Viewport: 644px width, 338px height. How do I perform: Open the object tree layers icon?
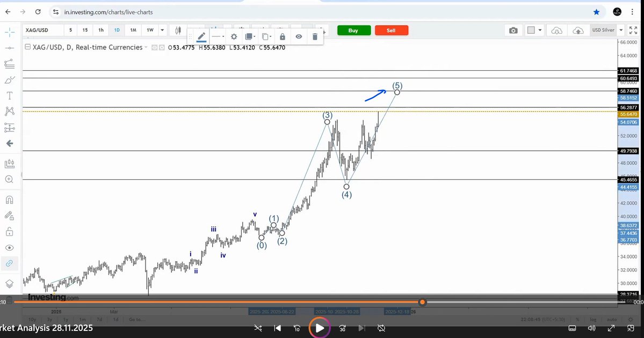(10, 284)
